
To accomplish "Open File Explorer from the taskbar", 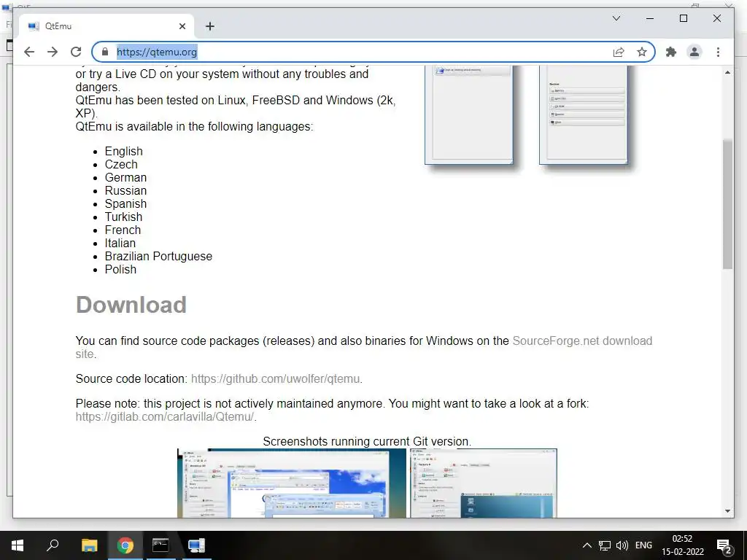I will [89, 545].
